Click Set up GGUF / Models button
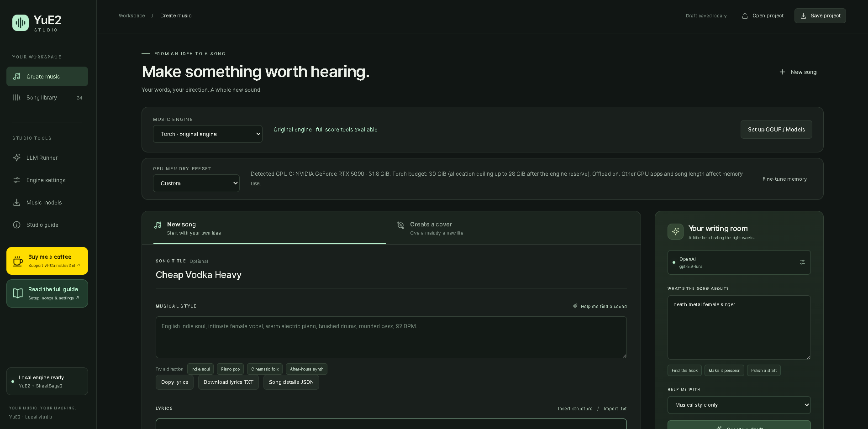 click(776, 130)
